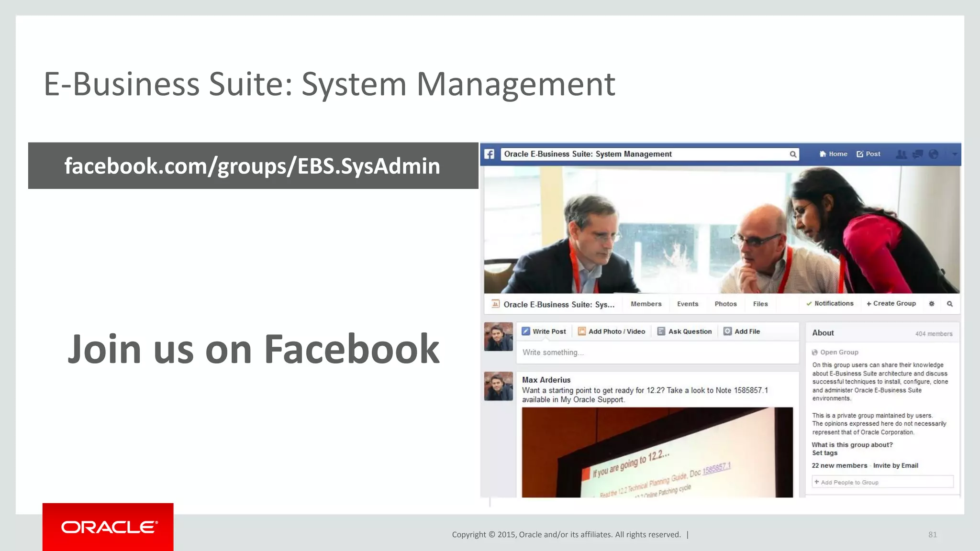This screenshot has height=551, width=980.
Task: Click the 404 members link
Action: pyautogui.click(x=934, y=334)
